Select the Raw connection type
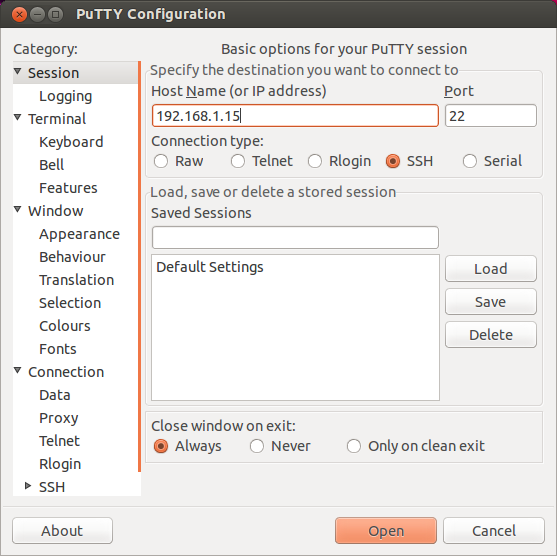Viewport: 557px width, 556px height. point(161,161)
